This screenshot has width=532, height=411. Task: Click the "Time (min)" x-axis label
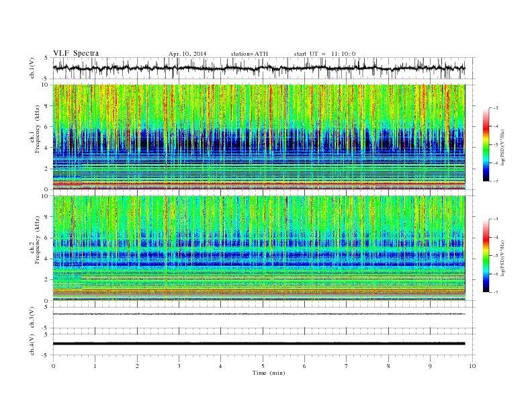pos(269,373)
